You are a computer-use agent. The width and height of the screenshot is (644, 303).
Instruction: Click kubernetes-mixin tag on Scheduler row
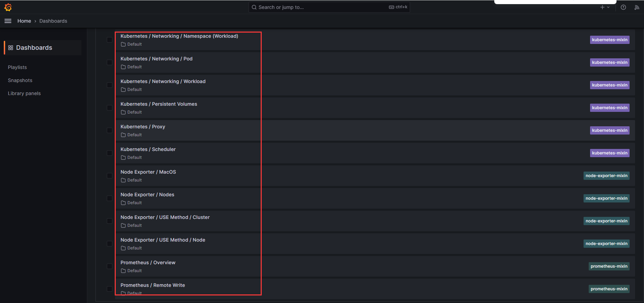(610, 153)
